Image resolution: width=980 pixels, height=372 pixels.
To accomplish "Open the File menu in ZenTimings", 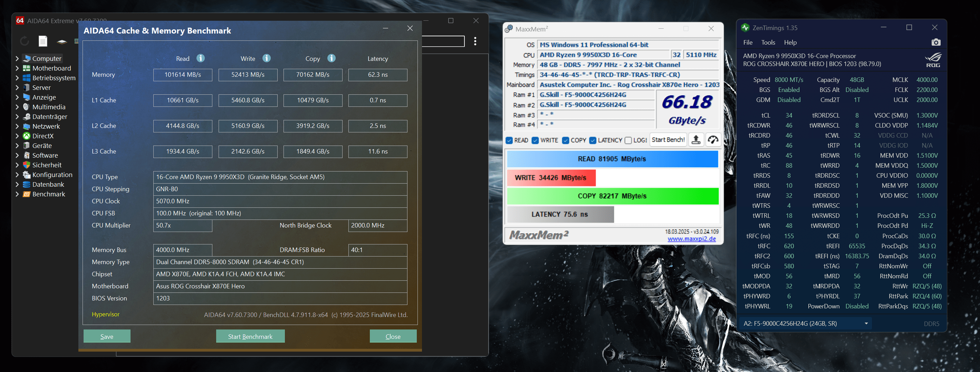I will point(748,43).
